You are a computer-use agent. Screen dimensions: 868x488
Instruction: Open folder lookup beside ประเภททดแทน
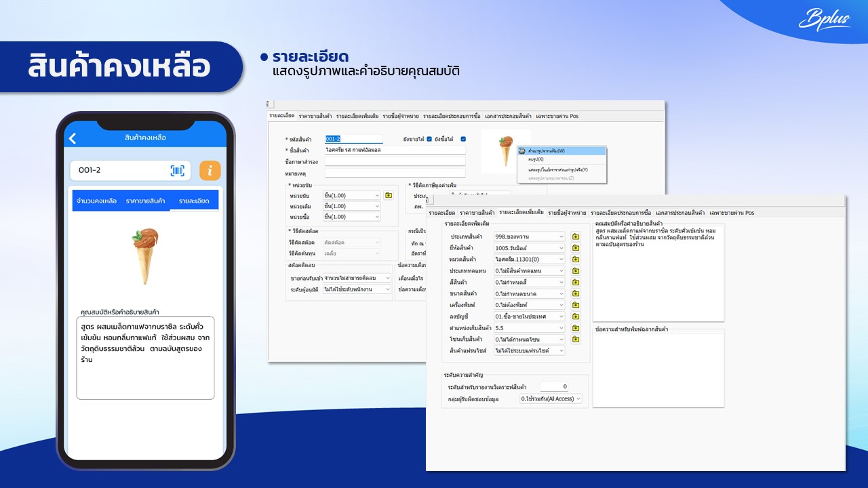[x=576, y=271]
